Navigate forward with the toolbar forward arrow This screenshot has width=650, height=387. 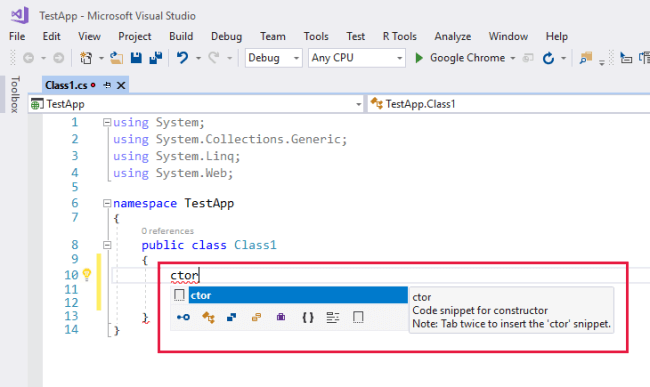pyautogui.click(x=59, y=58)
